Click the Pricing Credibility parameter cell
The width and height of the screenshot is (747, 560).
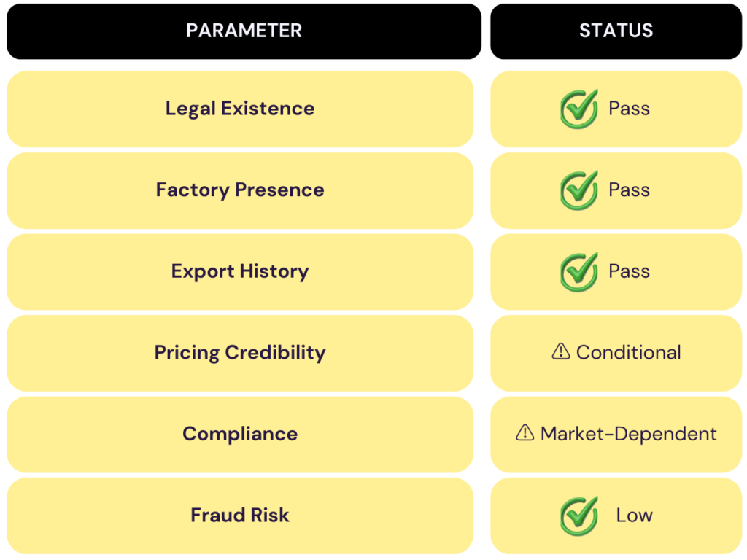pos(240,353)
